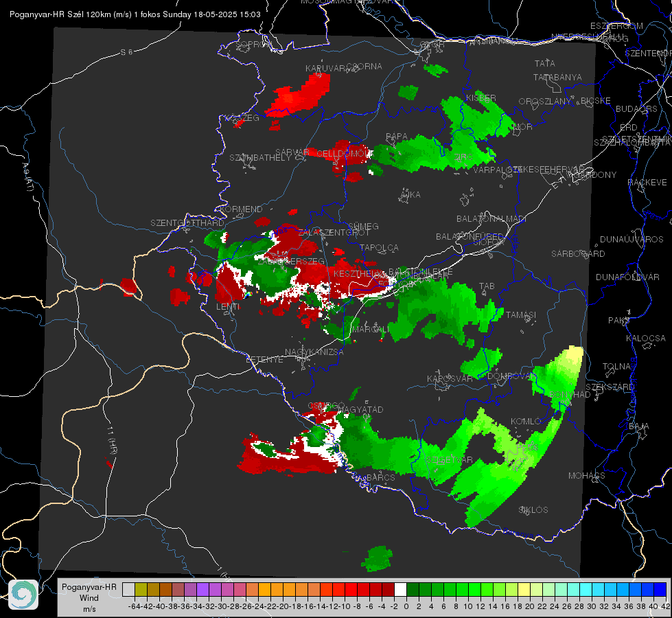This screenshot has height=618, width=672.
Task: Click the SZIGETVAR town label
Action: (x=449, y=460)
